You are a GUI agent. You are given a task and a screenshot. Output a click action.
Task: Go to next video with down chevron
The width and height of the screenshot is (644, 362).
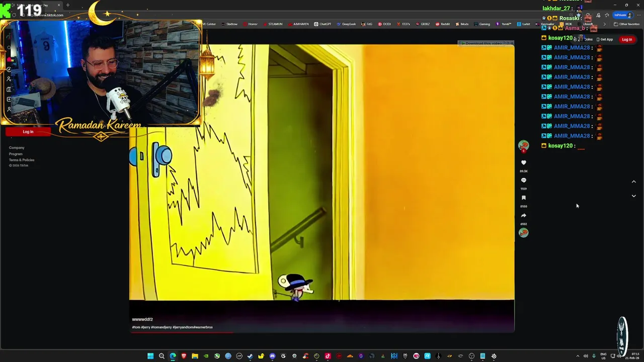tap(633, 196)
